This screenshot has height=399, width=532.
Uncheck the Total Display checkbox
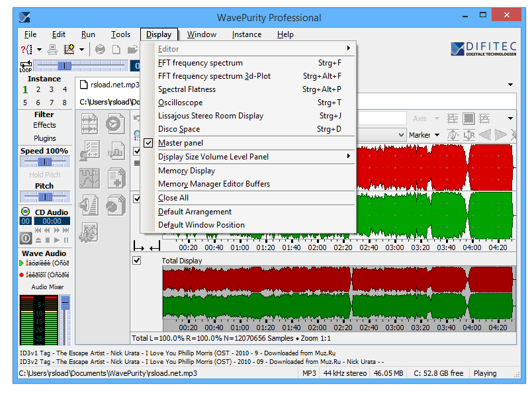click(x=137, y=261)
